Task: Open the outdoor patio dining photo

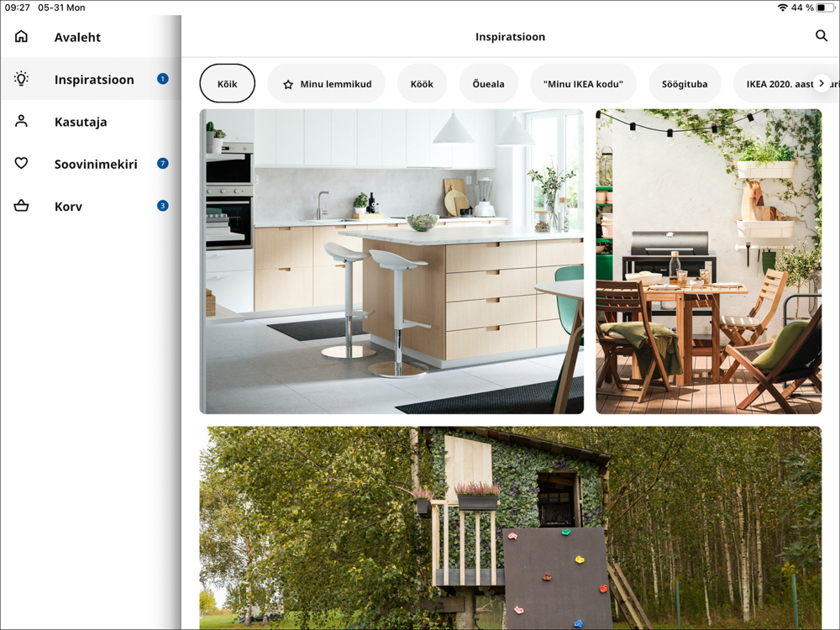Action: click(708, 261)
